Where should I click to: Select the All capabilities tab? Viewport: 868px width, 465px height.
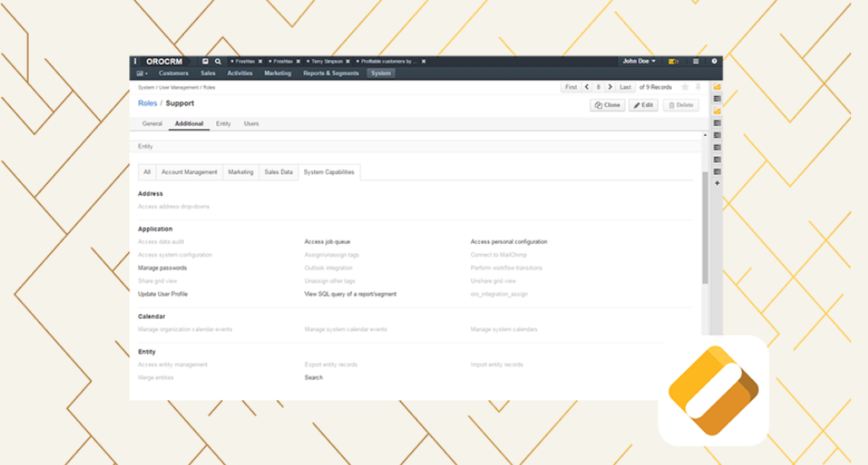pyautogui.click(x=147, y=172)
